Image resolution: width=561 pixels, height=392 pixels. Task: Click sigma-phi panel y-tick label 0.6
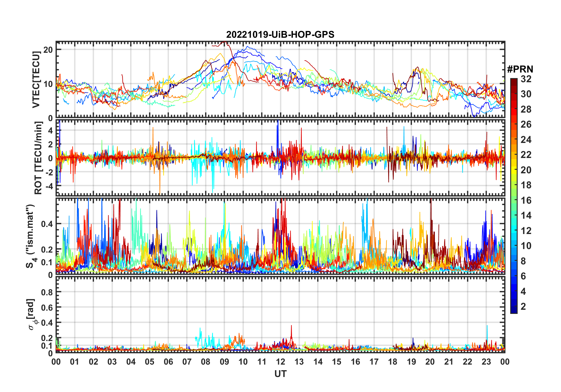coord(47,307)
